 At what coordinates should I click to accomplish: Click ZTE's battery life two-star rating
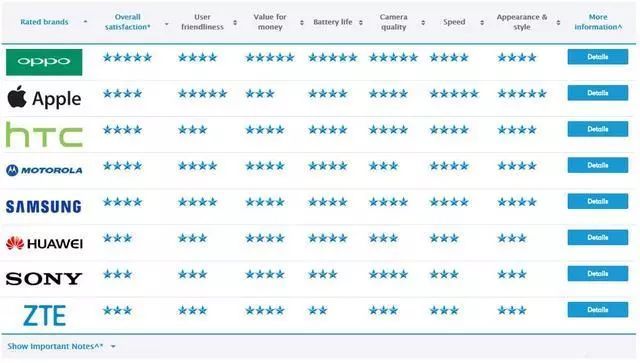pyautogui.click(x=318, y=310)
